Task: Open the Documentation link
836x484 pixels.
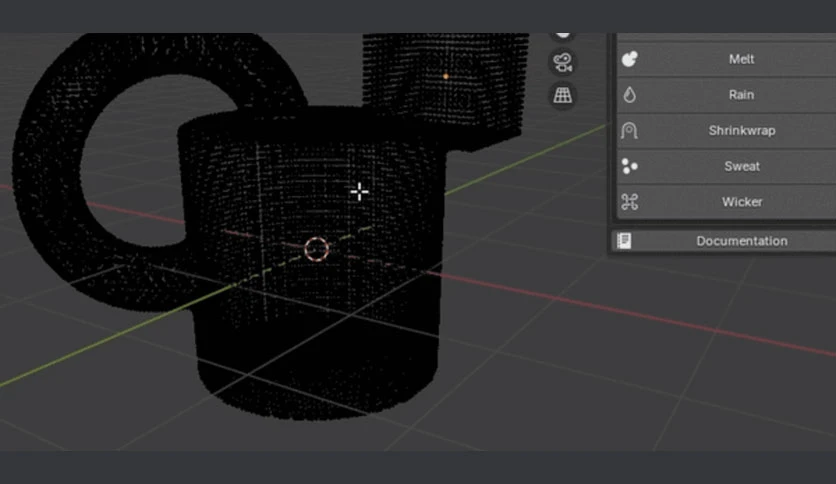Action: (x=724, y=241)
